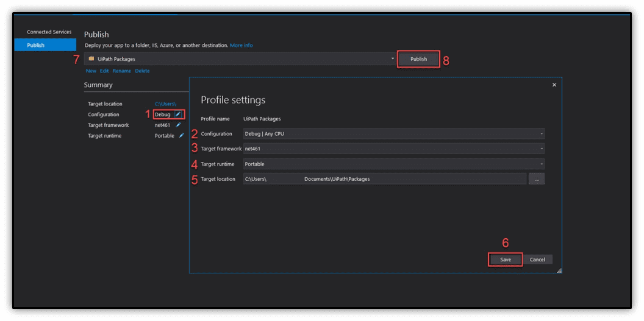Click pencil icon next to Portable runtime
Viewport: 644px width, 321px height.
[x=181, y=136]
